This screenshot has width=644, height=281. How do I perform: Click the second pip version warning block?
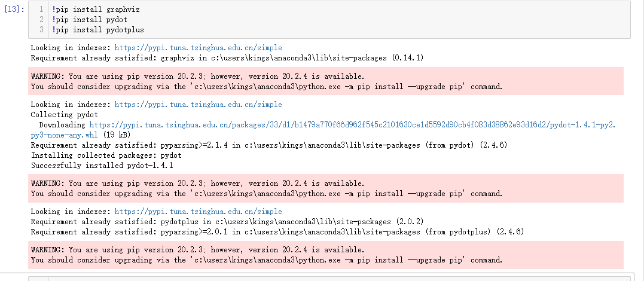326,188
